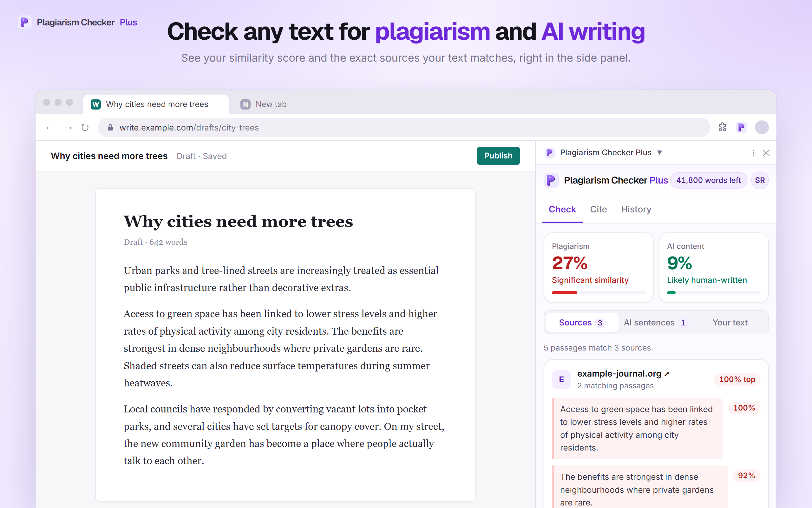Screen dimensions: 812x508
Task: Click the 100% top badge
Action: tap(737, 379)
